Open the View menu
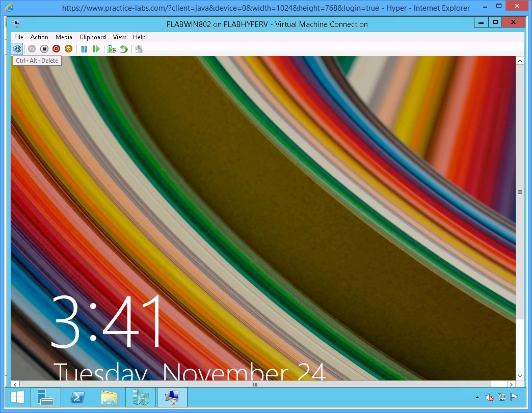The image size is (532, 413). coord(119,37)
